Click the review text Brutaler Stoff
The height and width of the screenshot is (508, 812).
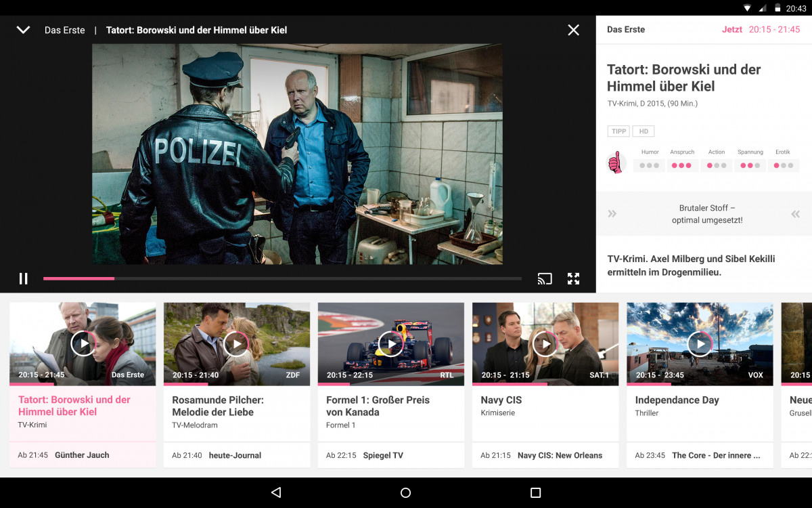pos(707,214)
